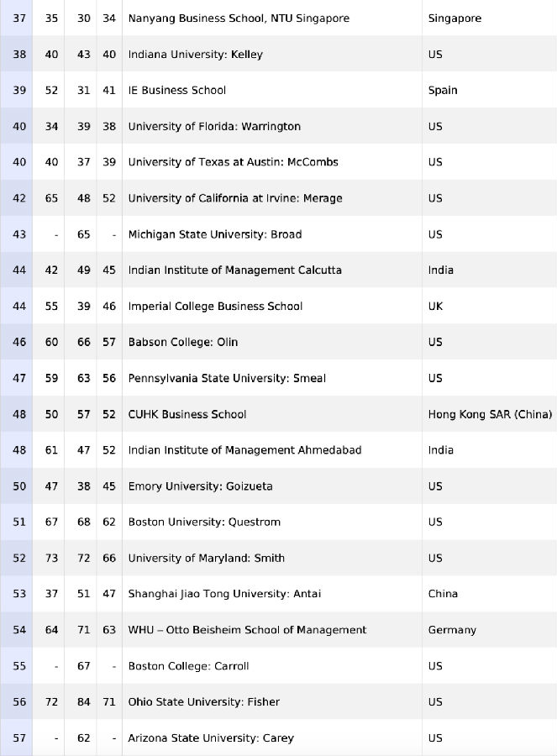The width and height of the screenshot is (557, 756).
Task: Select Boston University: Questrom
Action: pos(204,522)
